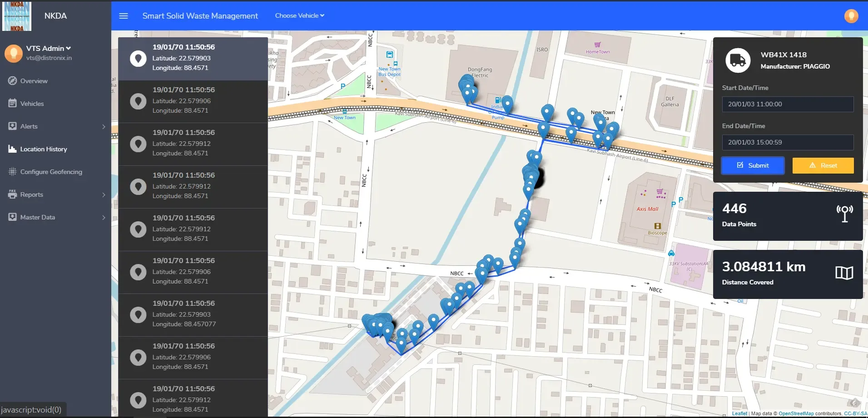Image resolution: width=868 pixels, height=418 pixels.
Task: Select the Location History chart icon
Action: pyautogui.click(x=12, y=149)
